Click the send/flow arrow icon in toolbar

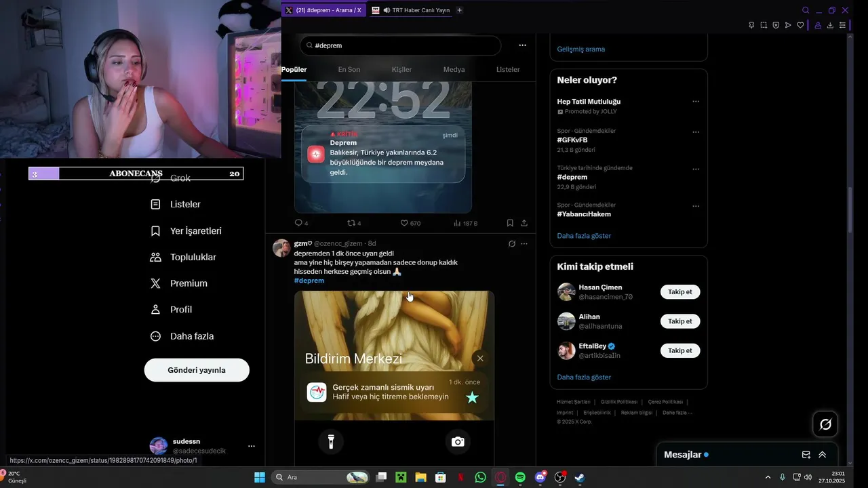(x=788, y=25)
